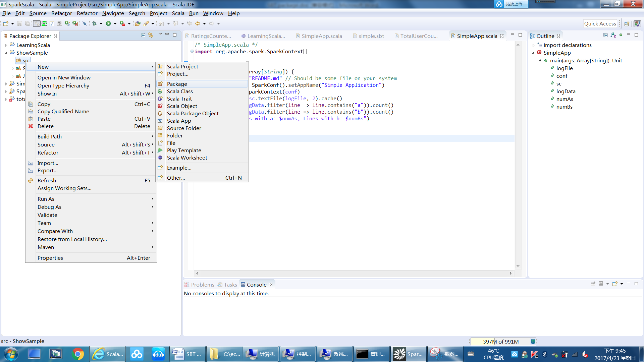Switch to the Problems tab
The image size is (644, 362).
click(x=199, y=285)
